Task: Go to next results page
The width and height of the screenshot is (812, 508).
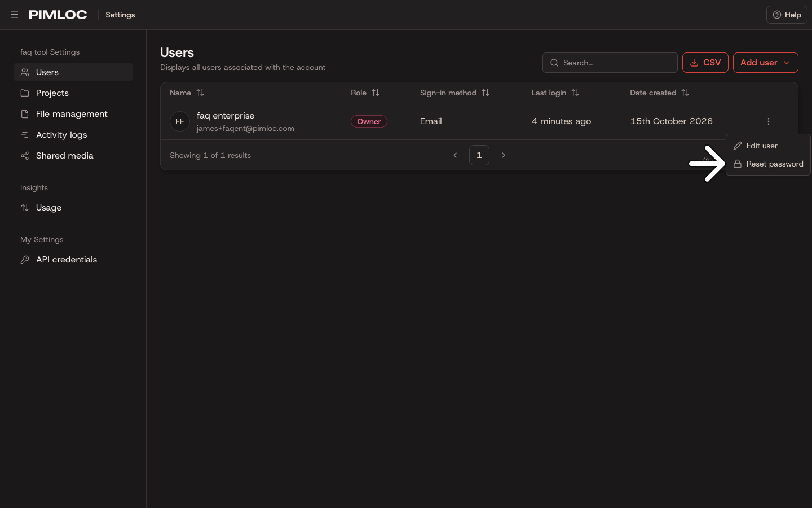Action: click(x=504, y=155)
